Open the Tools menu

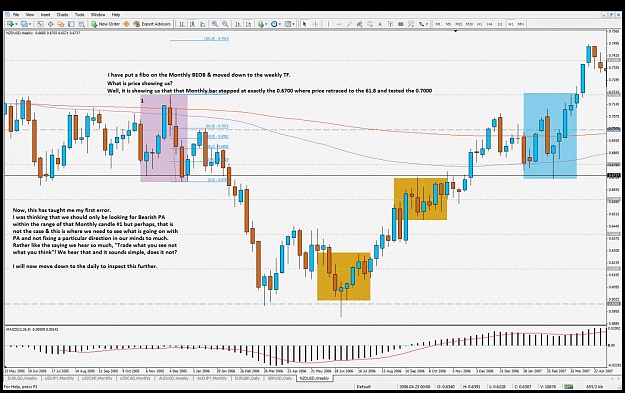79,15
